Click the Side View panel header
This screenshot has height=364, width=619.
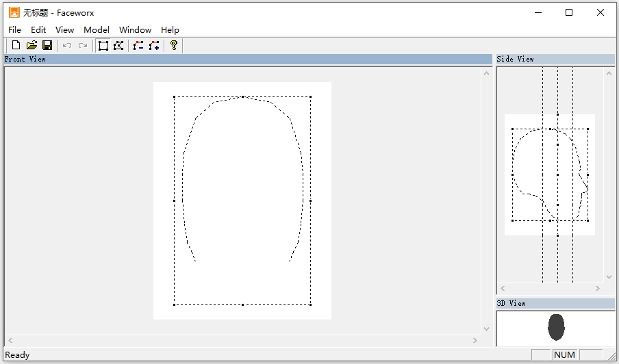[555, 60]
